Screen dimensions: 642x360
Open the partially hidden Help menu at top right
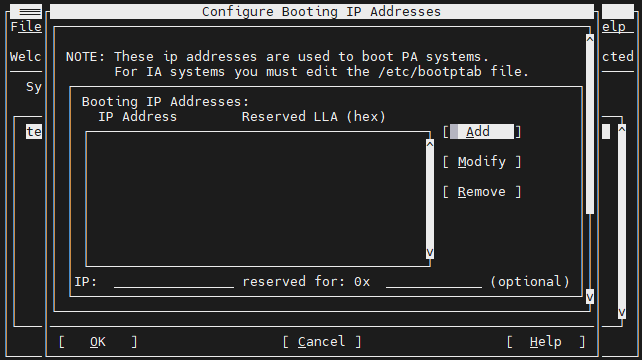(614, 27)
